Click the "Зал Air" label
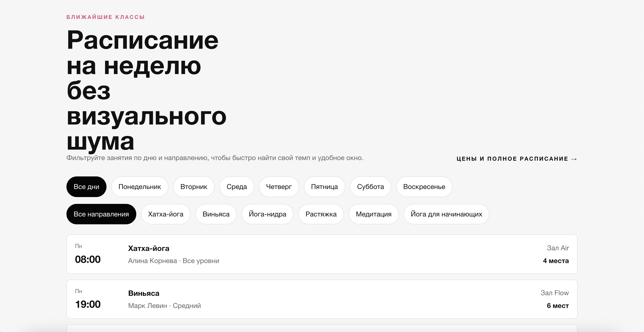The height and width of the screenshot is (332, 644). coord(558,248)
